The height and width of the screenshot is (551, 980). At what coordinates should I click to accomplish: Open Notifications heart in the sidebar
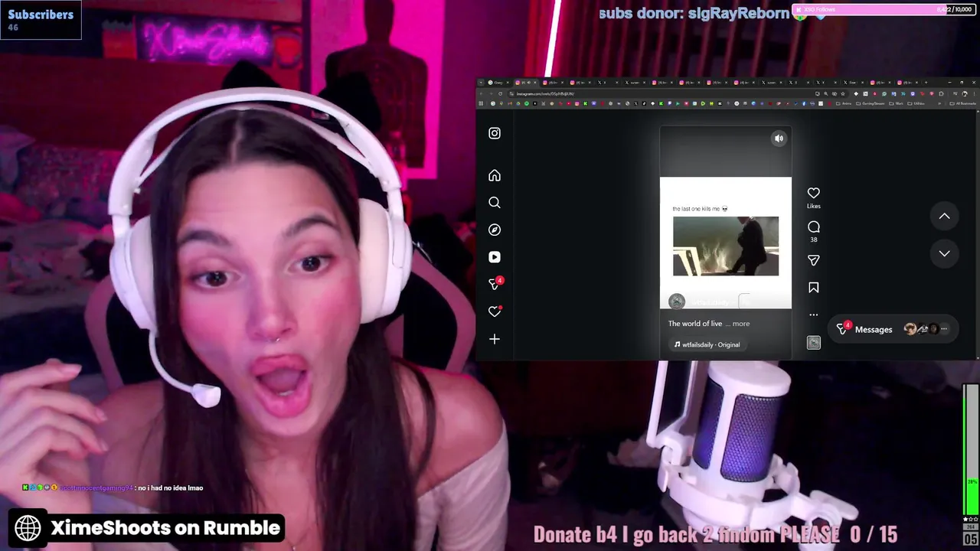(x=495, y=311)
